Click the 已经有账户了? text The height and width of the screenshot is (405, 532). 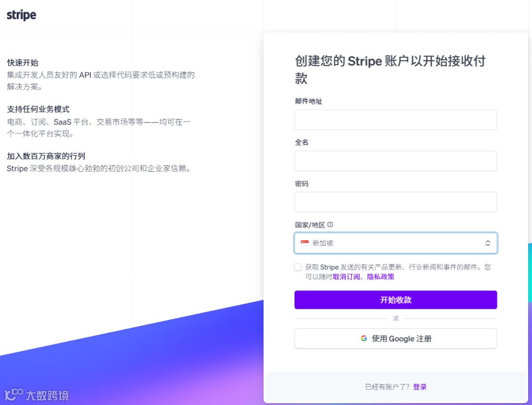point(387,387)
